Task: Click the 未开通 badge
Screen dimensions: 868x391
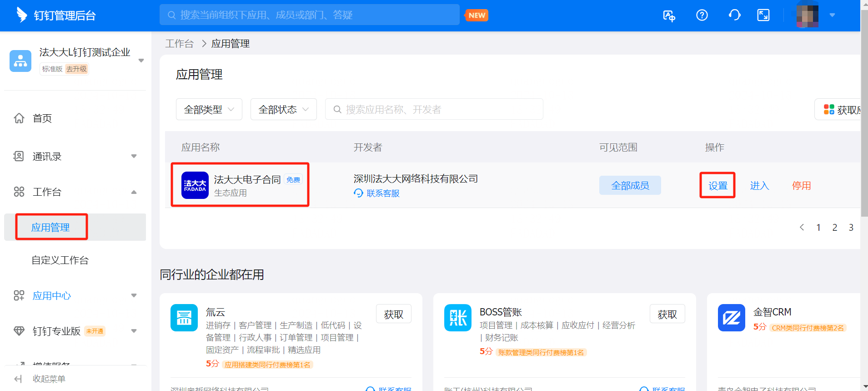Action: click(95, 331)
